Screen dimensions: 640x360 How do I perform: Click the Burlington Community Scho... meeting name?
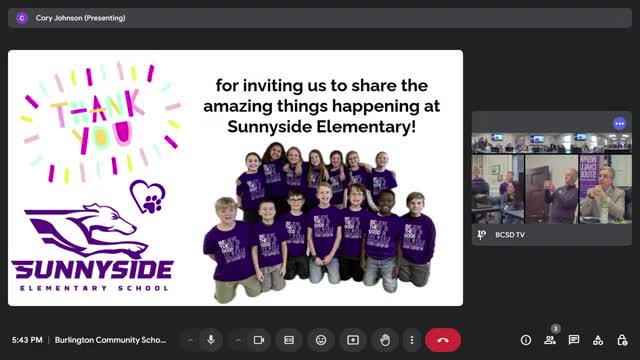click(x=111, y=340)
